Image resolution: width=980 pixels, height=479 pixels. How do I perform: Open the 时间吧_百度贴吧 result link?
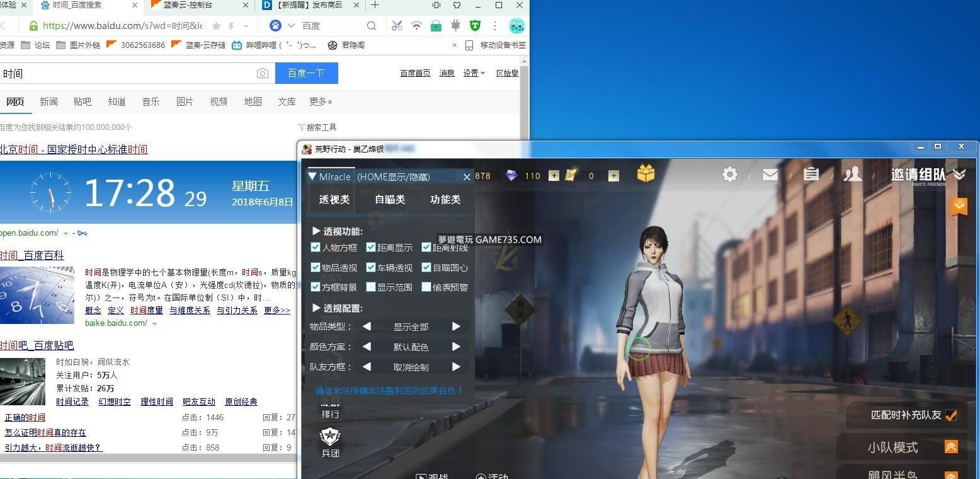[37, 345]
